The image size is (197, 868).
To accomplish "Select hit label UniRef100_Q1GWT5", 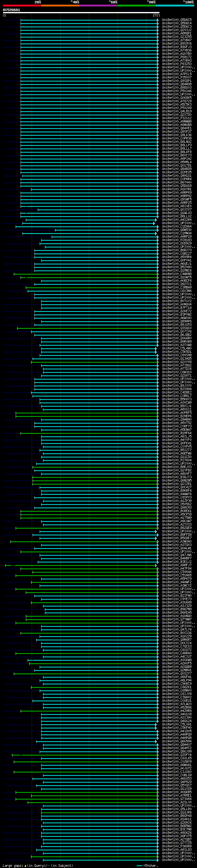I will (176, 277).
